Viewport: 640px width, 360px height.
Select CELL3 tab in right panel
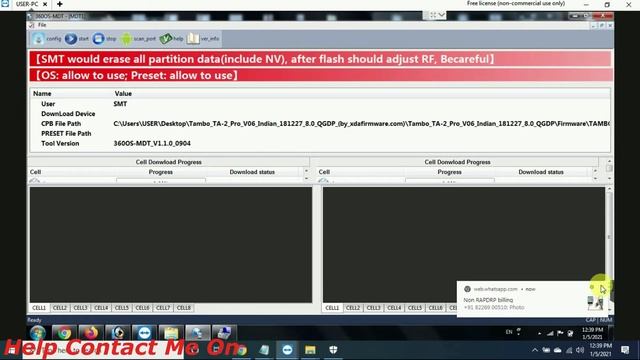373,308
